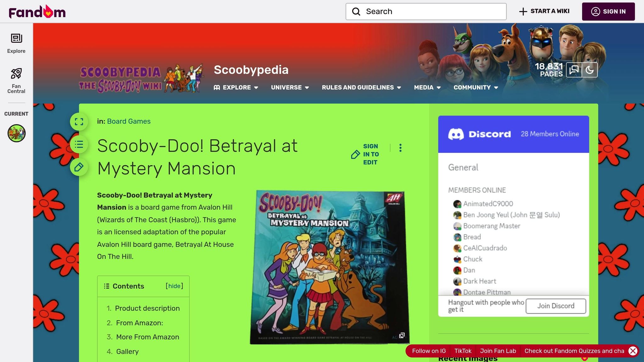Click the green pencil edit icon
Screen dimensions: 644x362
[79, 167]
